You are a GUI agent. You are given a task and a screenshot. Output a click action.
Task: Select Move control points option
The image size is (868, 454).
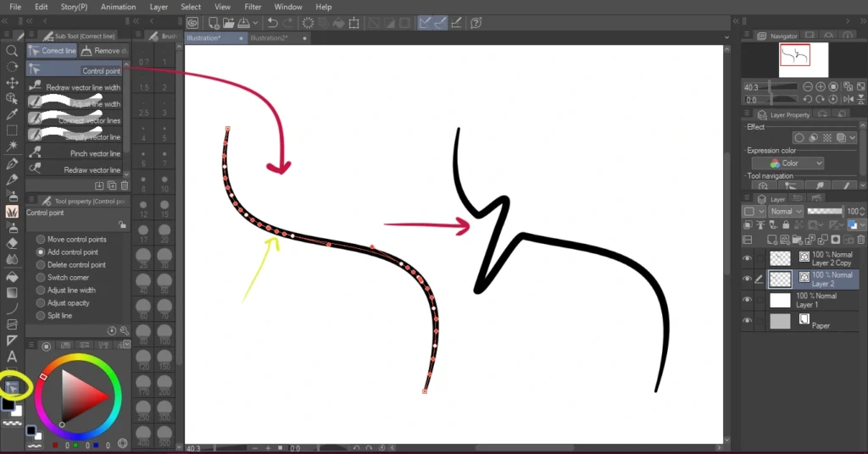click(71, 240)
